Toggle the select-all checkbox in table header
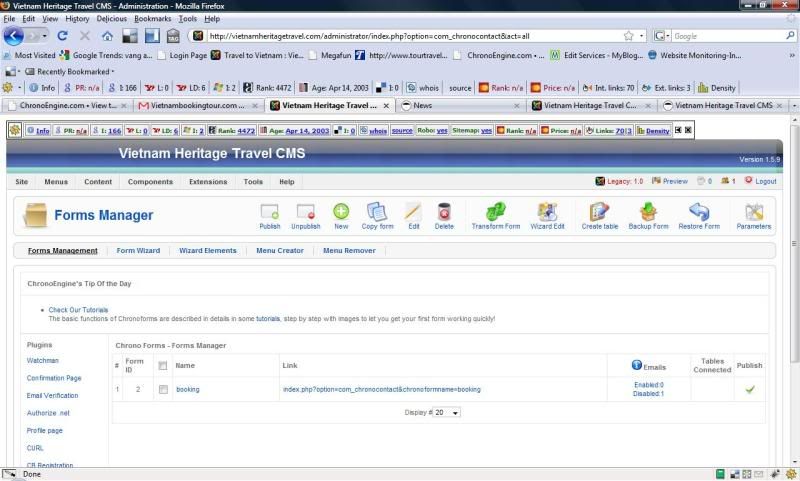800x481 pixels. 163,365
